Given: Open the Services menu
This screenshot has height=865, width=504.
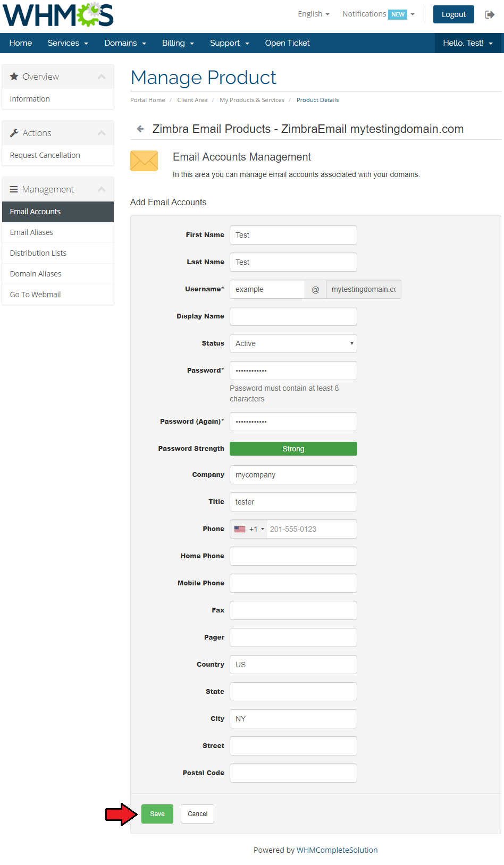Looking at the screenshot, I should [68, 43].
